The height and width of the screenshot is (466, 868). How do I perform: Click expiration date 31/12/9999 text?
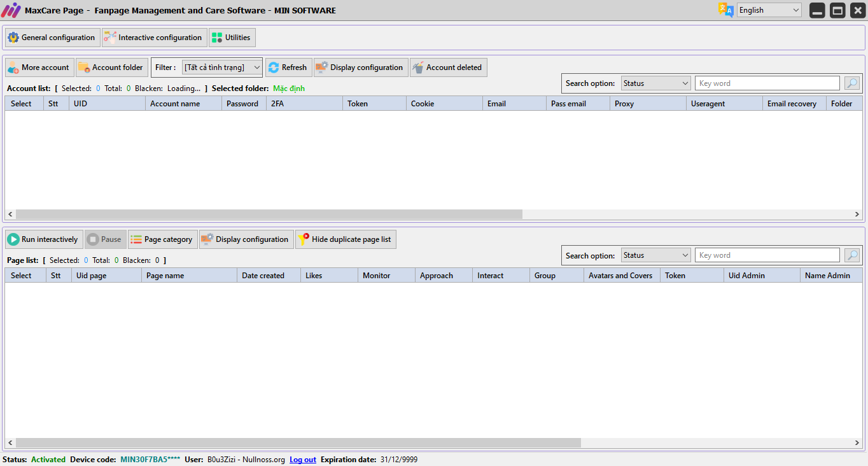(x=399, y=460)
